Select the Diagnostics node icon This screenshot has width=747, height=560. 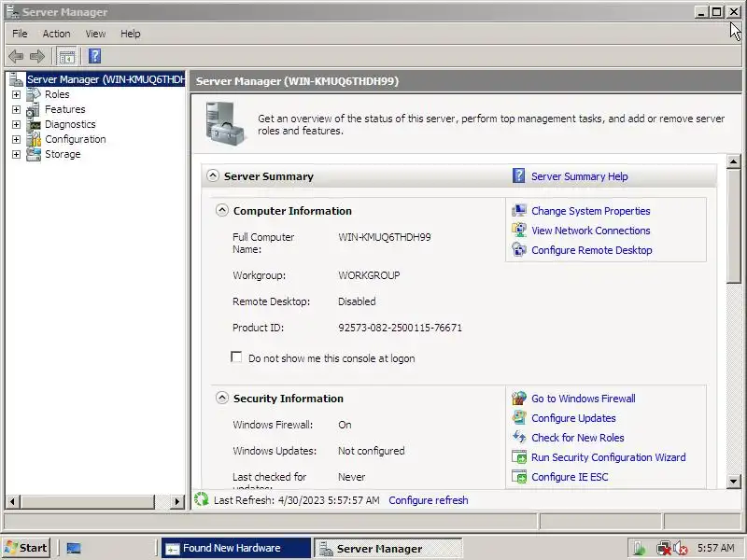34,125
